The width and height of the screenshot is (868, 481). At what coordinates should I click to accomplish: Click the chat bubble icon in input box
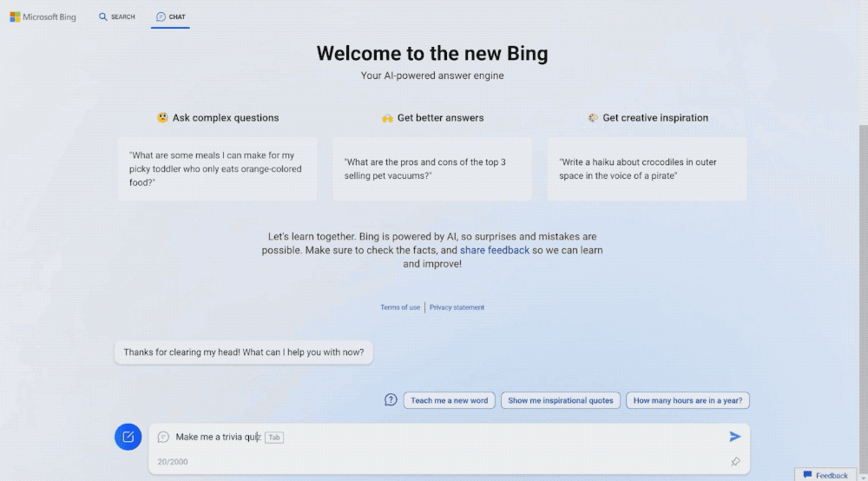tap(163, 437)
